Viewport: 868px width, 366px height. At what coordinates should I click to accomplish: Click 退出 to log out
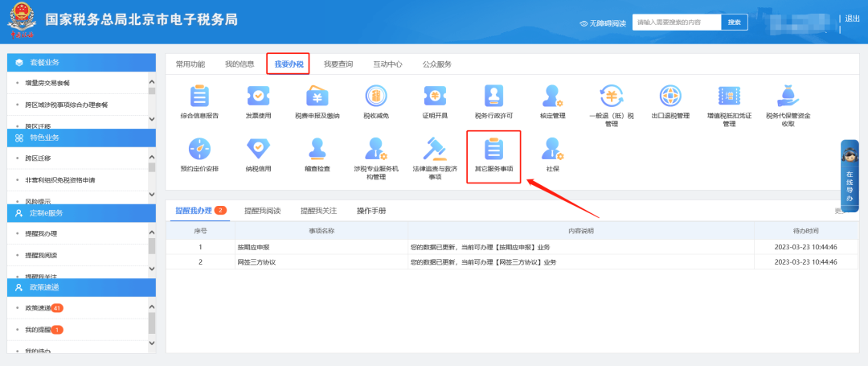coord(852,19)
